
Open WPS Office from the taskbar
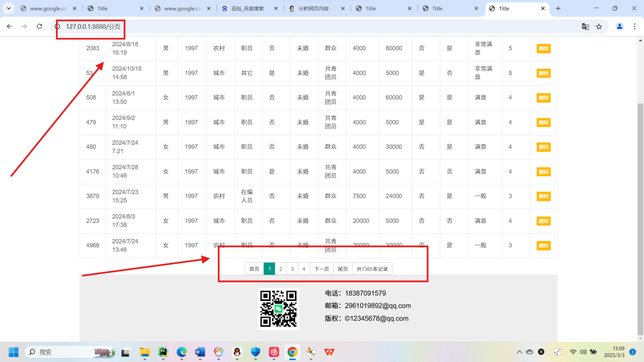(329, 352)
